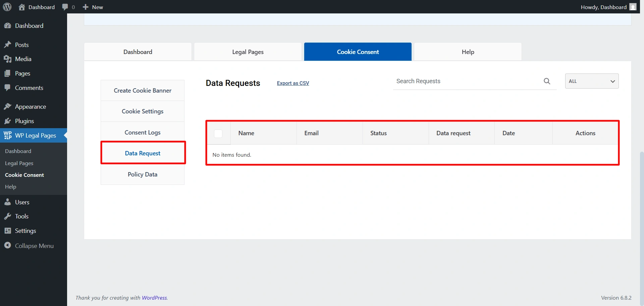This screenshot has height=306, width=644.
Task: Click the search magnifier next to Search Requests
Action: click(547, 81)
